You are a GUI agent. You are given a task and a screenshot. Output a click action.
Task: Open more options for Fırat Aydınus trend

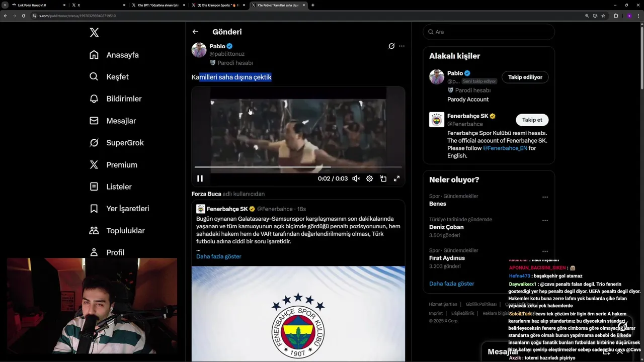(545, 251)
